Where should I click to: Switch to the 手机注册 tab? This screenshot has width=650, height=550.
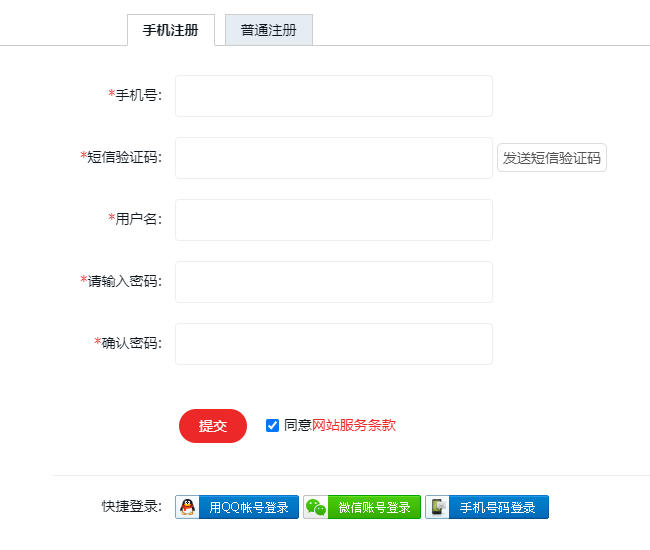click(x=171, y=30)
